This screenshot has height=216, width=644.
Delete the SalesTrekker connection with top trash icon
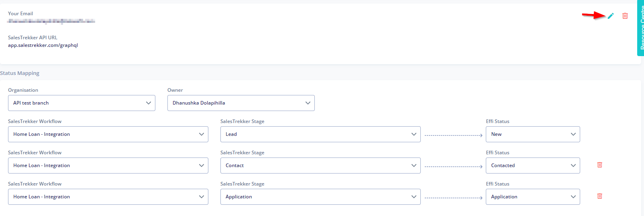click(x=625, y=16)
